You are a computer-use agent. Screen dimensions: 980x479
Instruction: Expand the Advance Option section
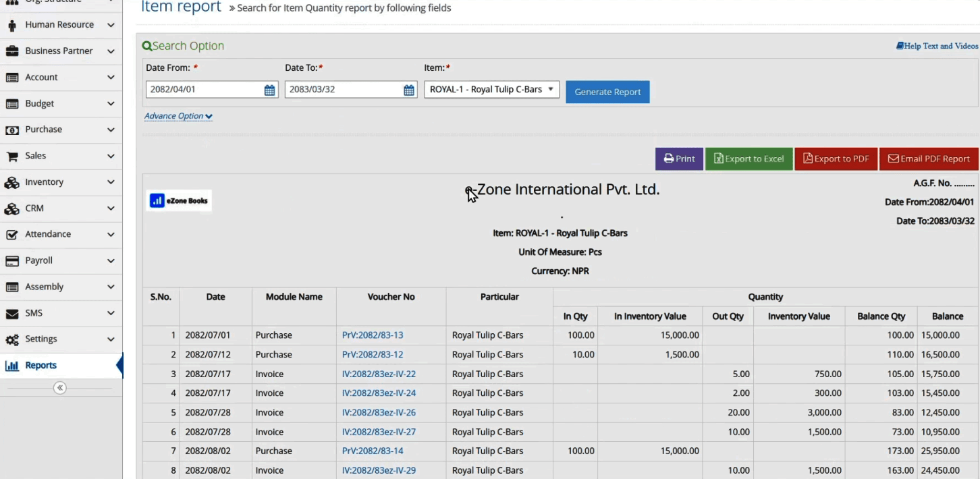point(178,116)
